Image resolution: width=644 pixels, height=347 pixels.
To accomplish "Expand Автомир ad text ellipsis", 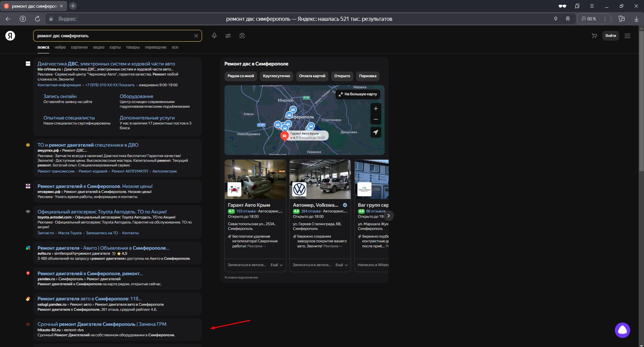I will [x=341, y=246].
